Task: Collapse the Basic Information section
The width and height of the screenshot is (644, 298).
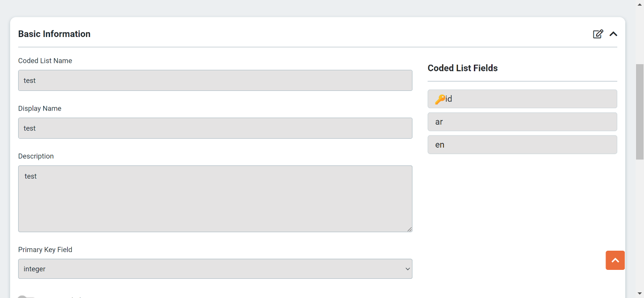Action: 613,34
